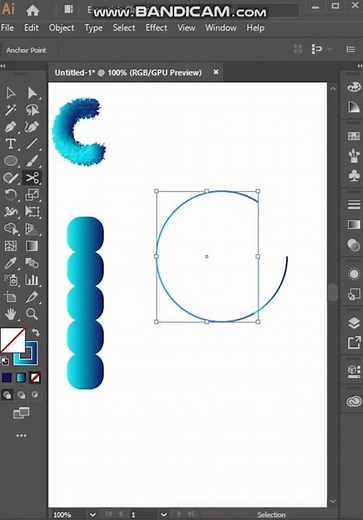Open the Effect menu

(x=156, y=28)
